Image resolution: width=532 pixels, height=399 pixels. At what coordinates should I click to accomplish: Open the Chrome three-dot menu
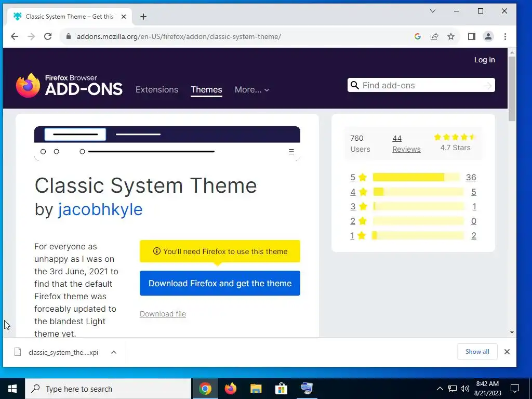[x=505, y=36]
